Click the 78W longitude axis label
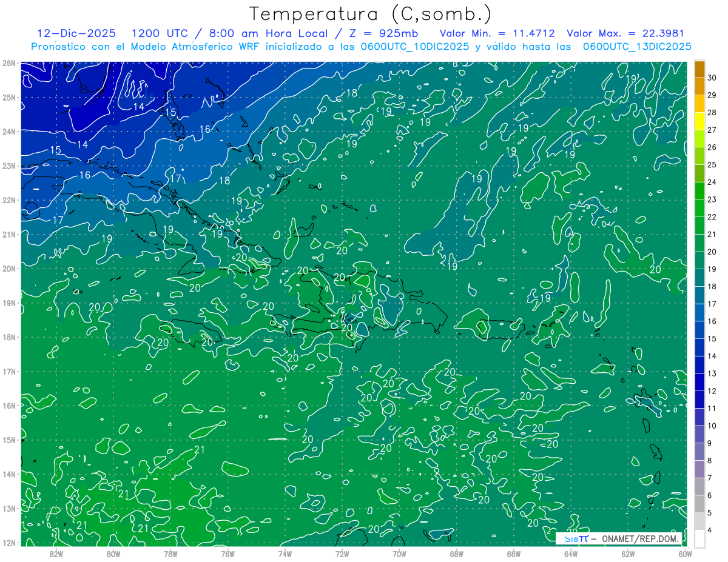 click(x=170, y=554)
